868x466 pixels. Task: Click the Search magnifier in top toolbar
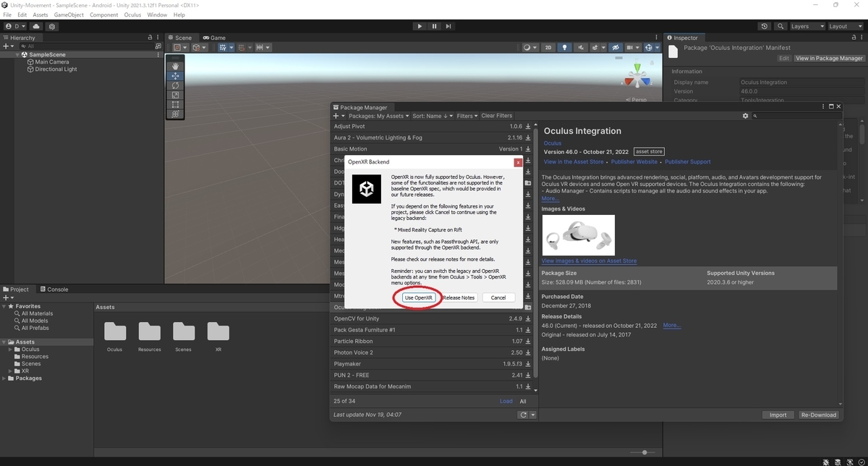[779, 26]
